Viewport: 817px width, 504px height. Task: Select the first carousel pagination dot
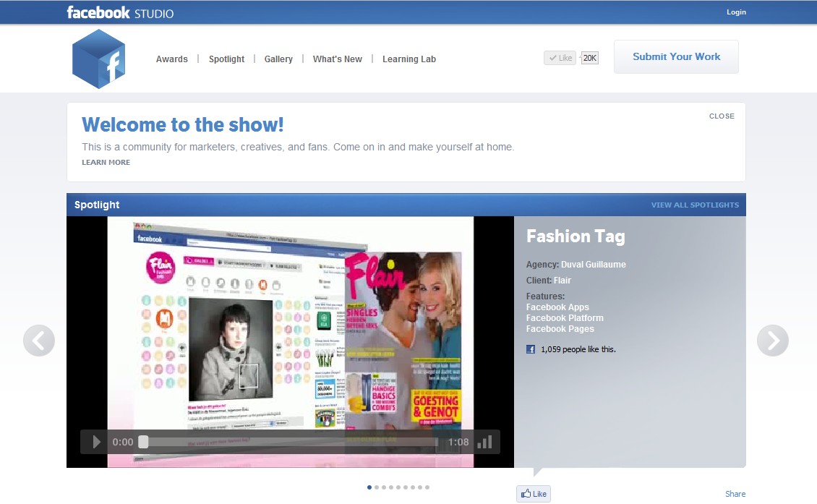[369, 487]
